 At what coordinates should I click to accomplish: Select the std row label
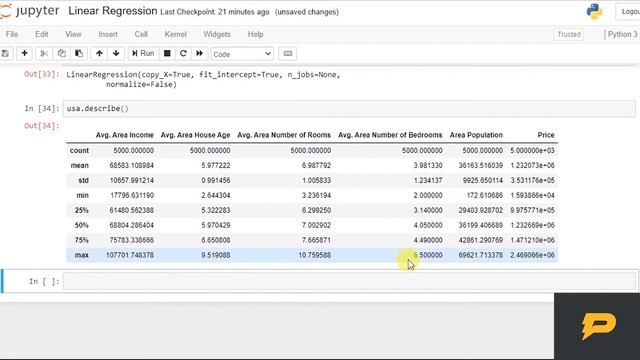click(x=83, y=180)
